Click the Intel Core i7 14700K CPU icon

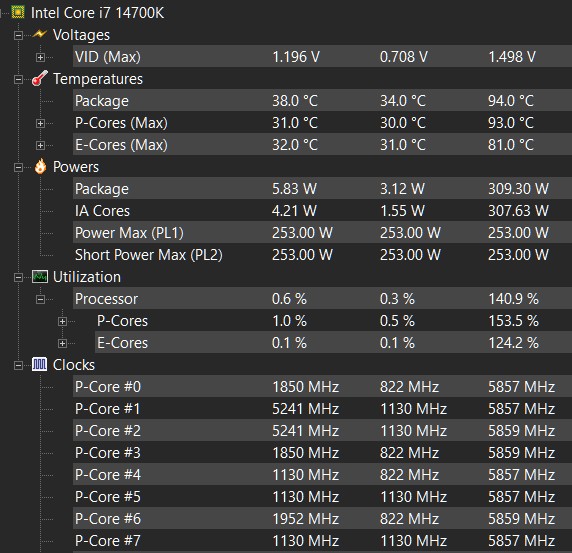coord(18,12)
